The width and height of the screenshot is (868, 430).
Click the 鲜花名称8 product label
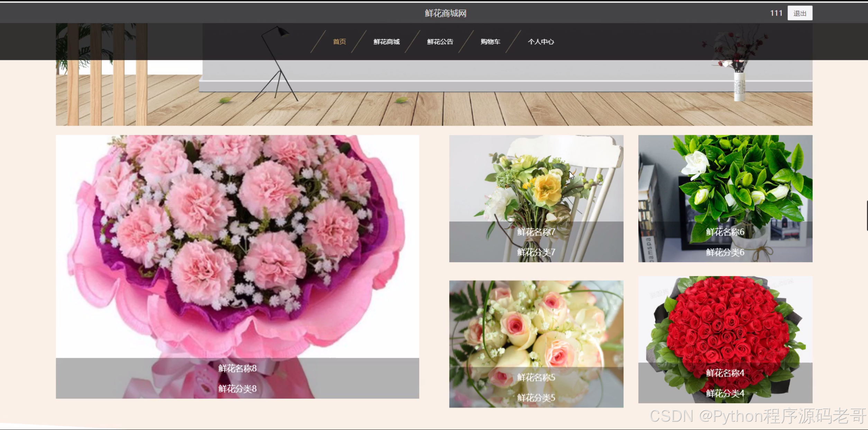click(x=237, y=368)
